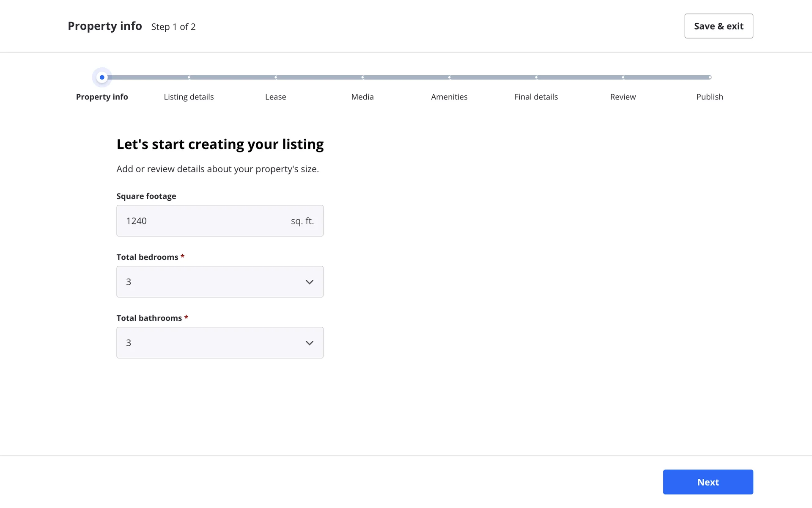
Task: Select the Media step label
Action: (362, 97)
